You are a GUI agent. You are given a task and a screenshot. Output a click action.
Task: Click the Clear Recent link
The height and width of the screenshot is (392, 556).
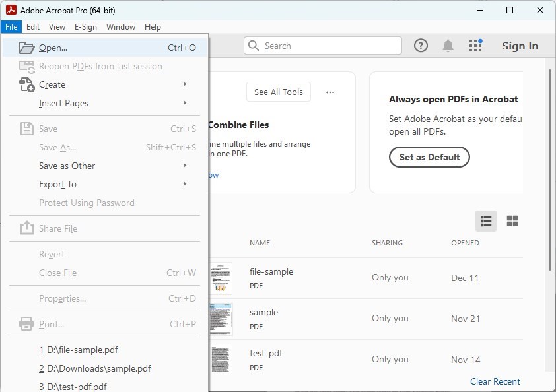(495, 381)
